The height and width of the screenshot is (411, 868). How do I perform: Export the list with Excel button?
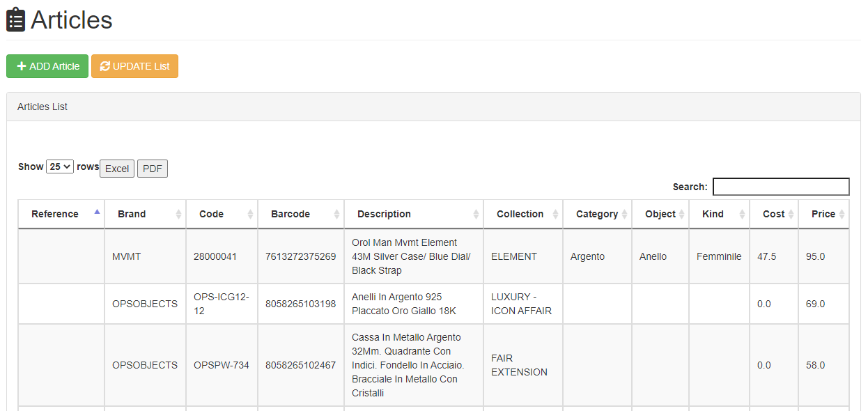[117, 169]
